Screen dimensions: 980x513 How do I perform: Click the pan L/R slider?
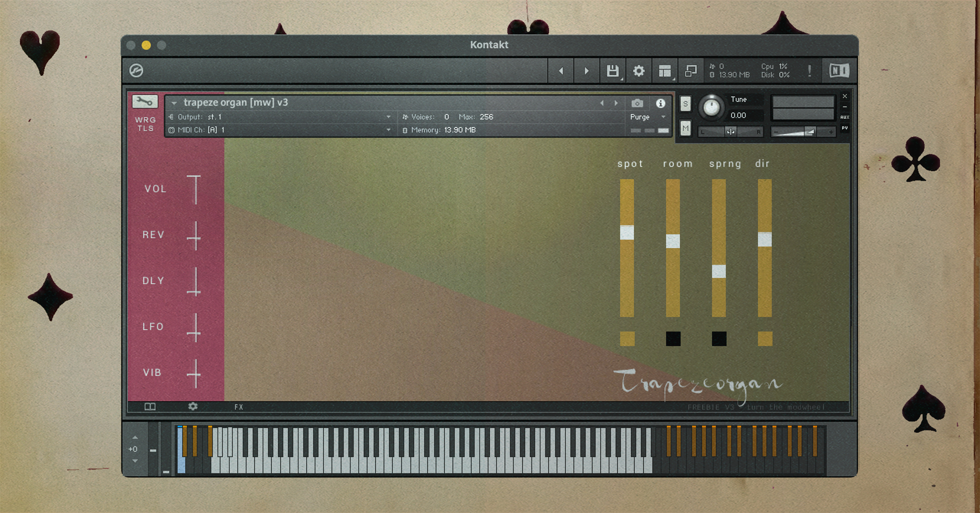coord(731,132)
